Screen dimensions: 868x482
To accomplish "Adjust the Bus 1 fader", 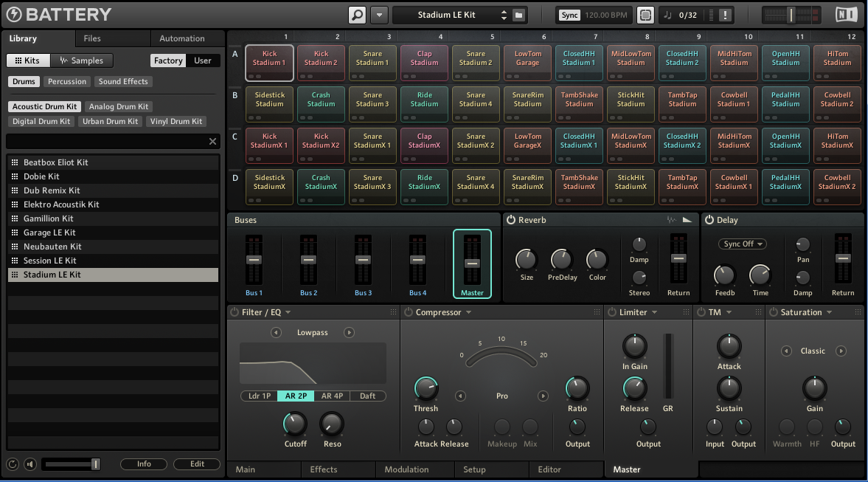I will click(x=254, y=260).
